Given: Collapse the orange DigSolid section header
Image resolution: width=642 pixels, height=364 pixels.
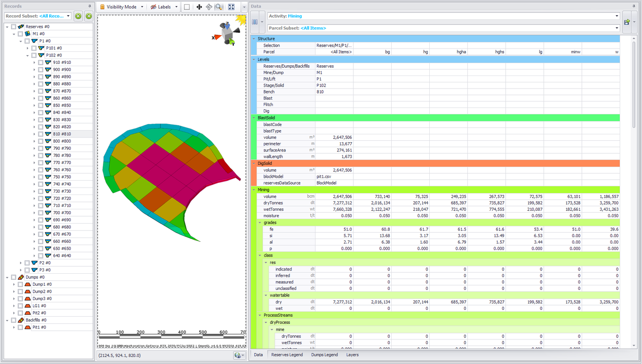Looking at the screenshot, I should (x=254, y=163).
